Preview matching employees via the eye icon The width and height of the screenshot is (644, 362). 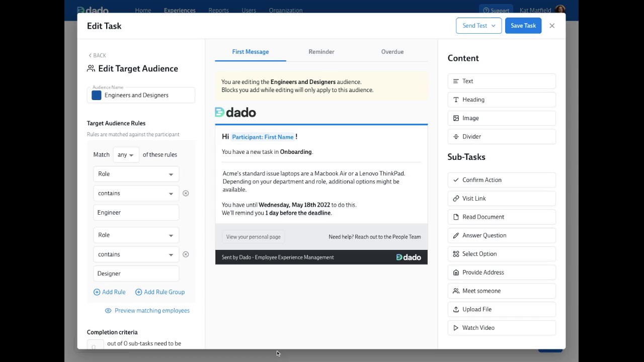pos(108,311)
